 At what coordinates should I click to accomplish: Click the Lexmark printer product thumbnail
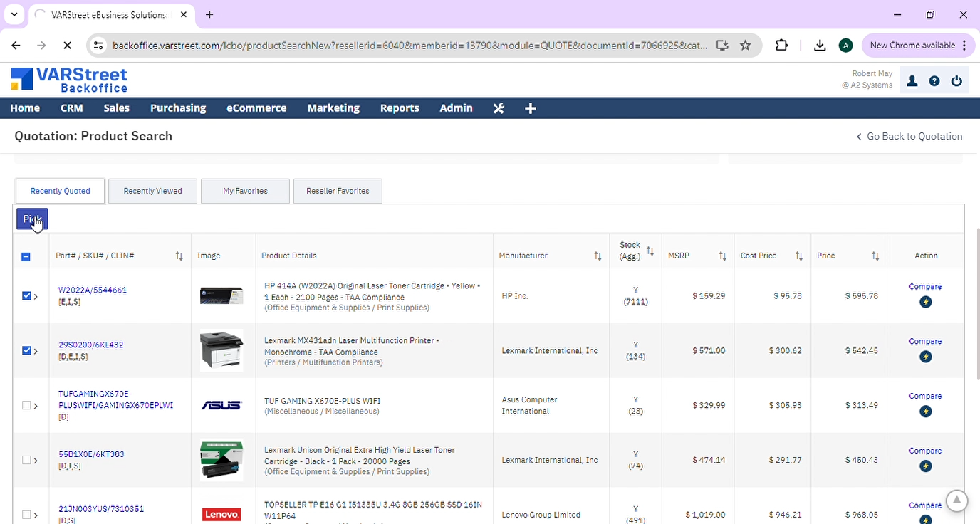pos(221,350)
